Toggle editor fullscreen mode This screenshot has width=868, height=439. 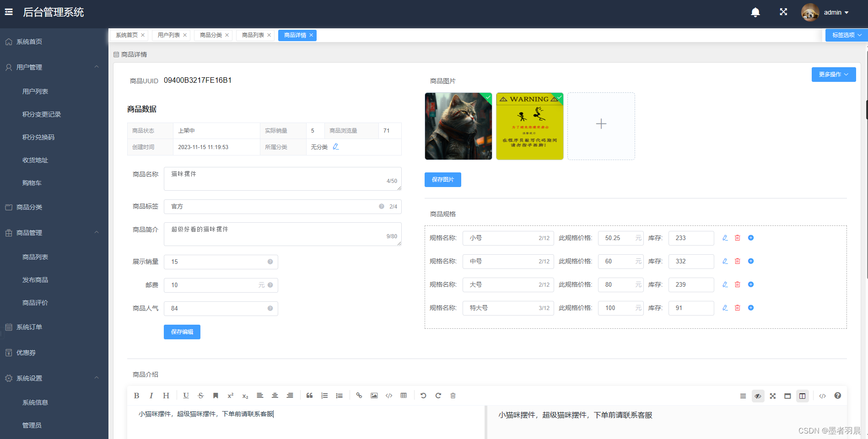[x=773, y=396]
